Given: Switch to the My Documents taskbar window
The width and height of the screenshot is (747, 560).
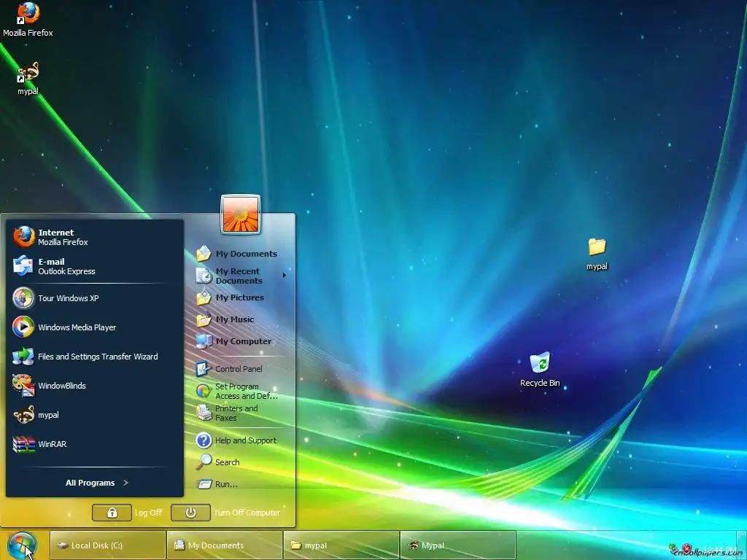Looking at the screenshot, I should (x=225, y=545).
